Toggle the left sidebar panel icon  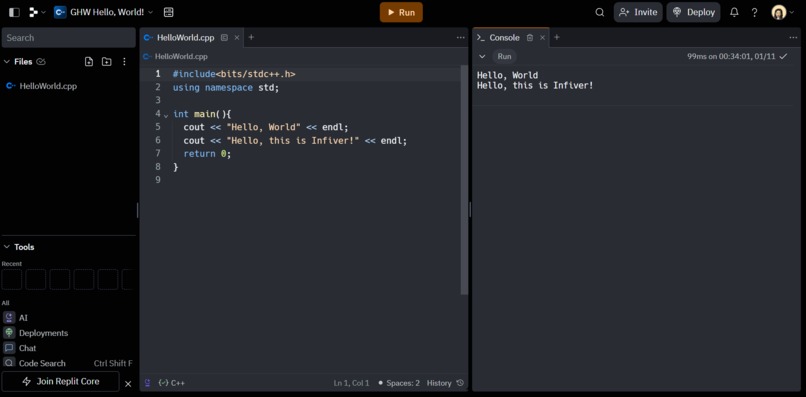14,12
